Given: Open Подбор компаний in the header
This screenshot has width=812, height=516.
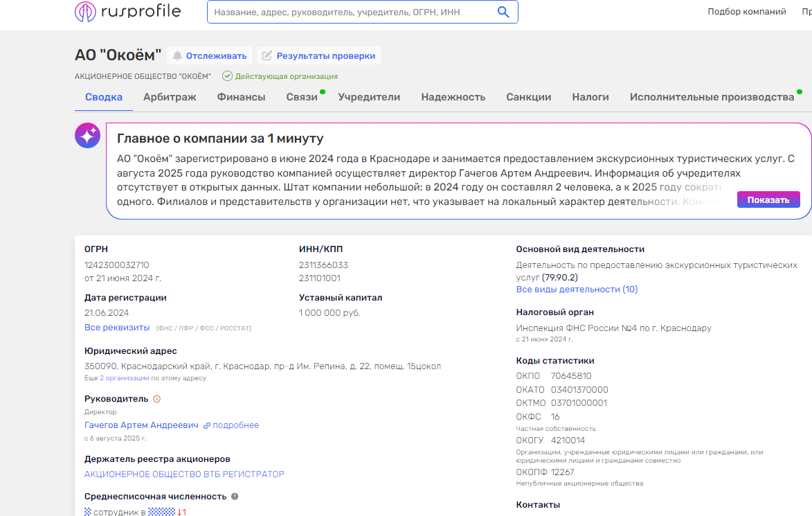Looking at the screenshot, I should coord(747,11).
